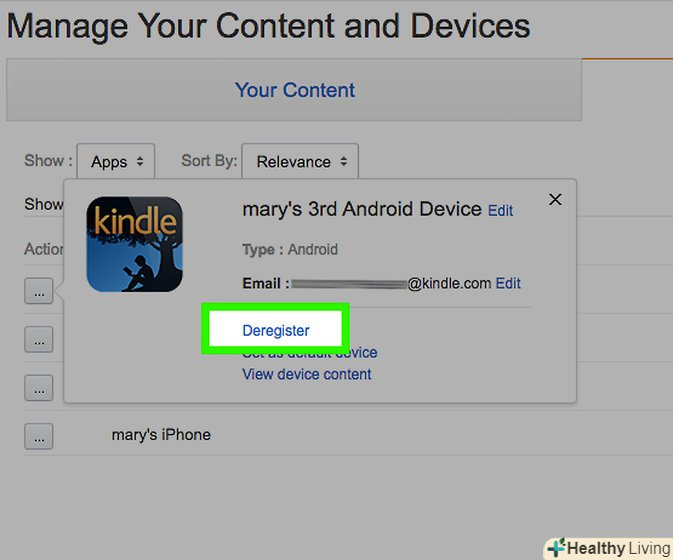Open View device content link

(306, 374)
